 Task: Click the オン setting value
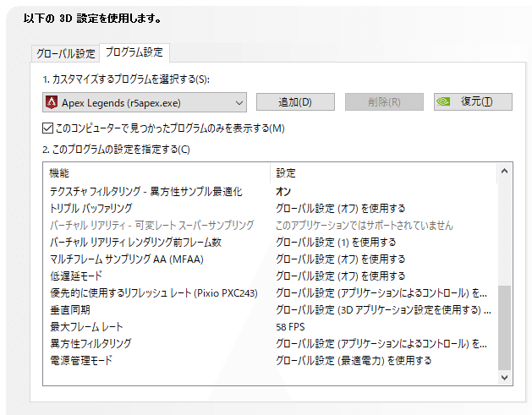(283, 192)
